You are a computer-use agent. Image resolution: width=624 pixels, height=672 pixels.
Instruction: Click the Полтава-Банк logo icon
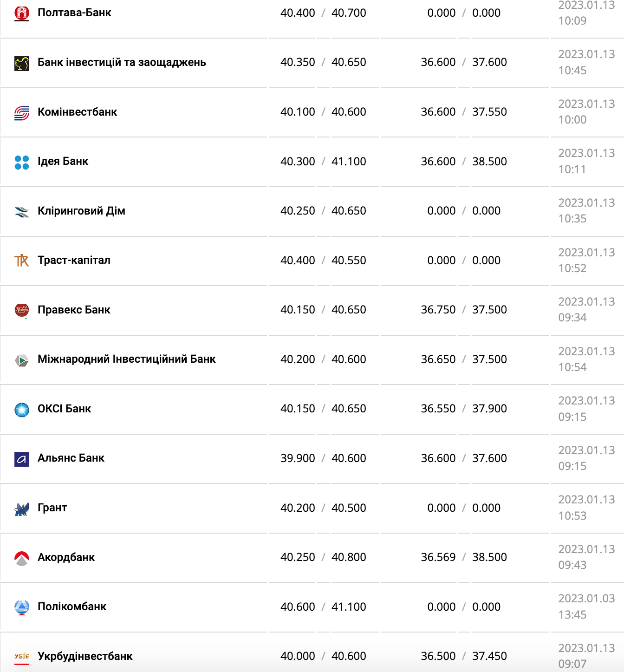point(22,13)
